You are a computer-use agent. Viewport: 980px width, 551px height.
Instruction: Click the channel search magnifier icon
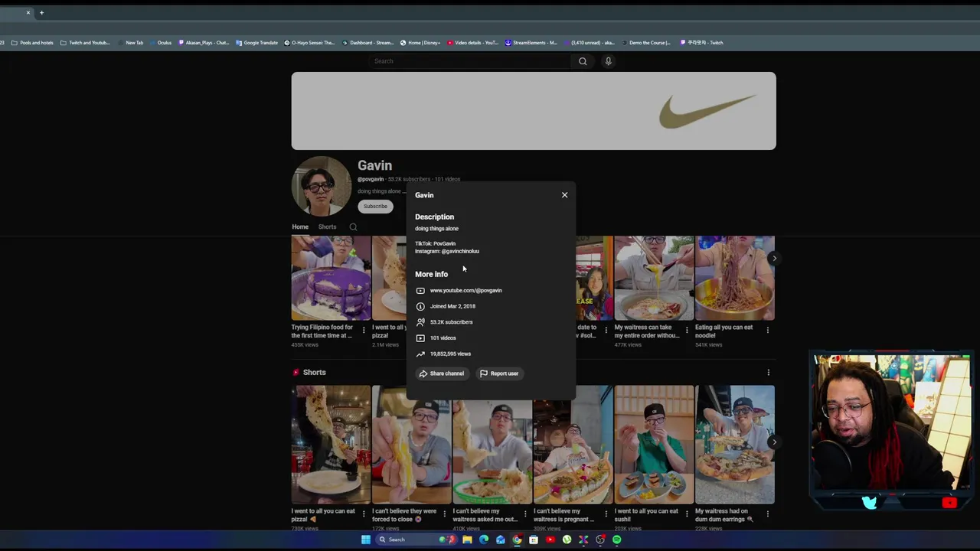click(x=353, y=227)
